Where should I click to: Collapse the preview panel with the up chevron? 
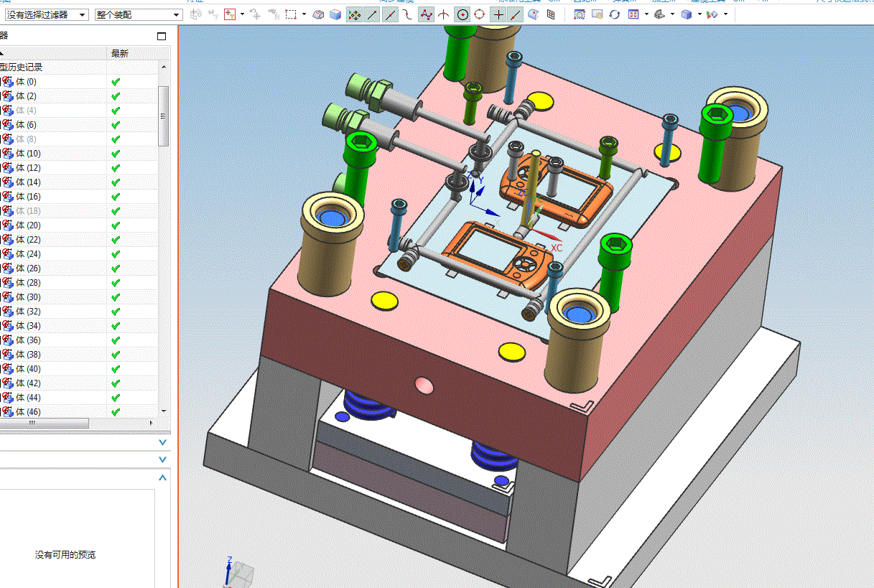[163, 477]
